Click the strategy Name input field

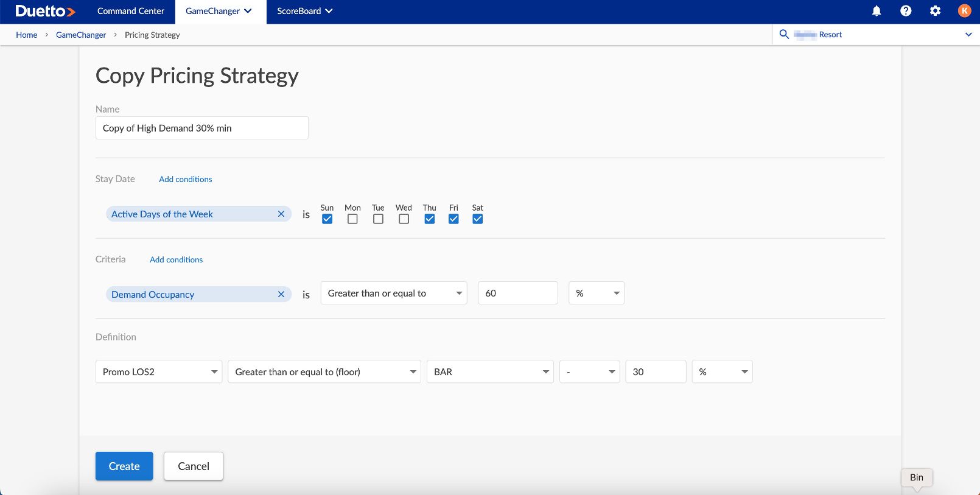201,128
